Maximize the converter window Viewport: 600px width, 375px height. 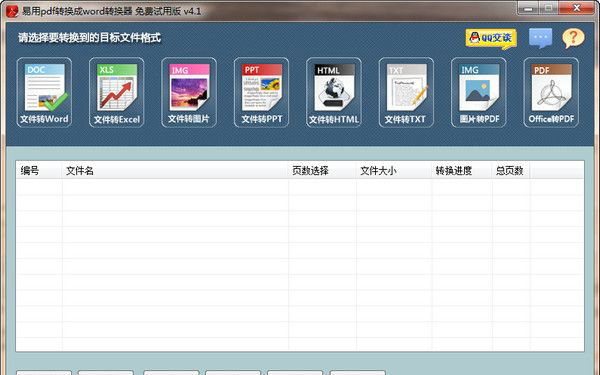[549, 8]
